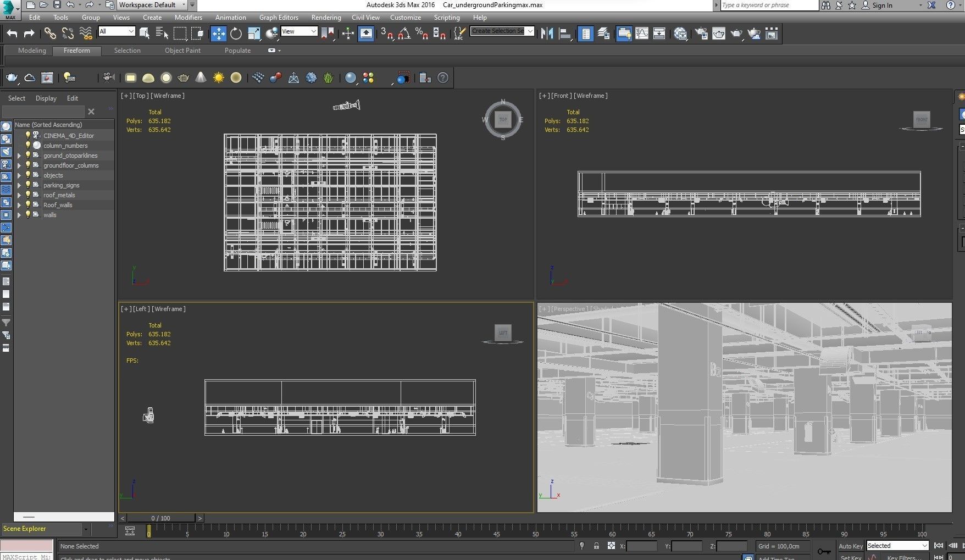
Task: Click the cone primitive icon
Action: click(201, 78)
